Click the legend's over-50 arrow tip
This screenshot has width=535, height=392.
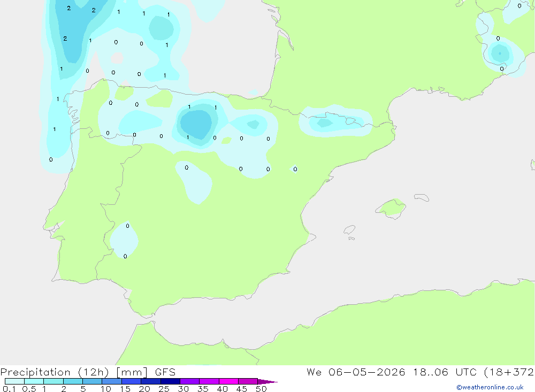point(267,381)
